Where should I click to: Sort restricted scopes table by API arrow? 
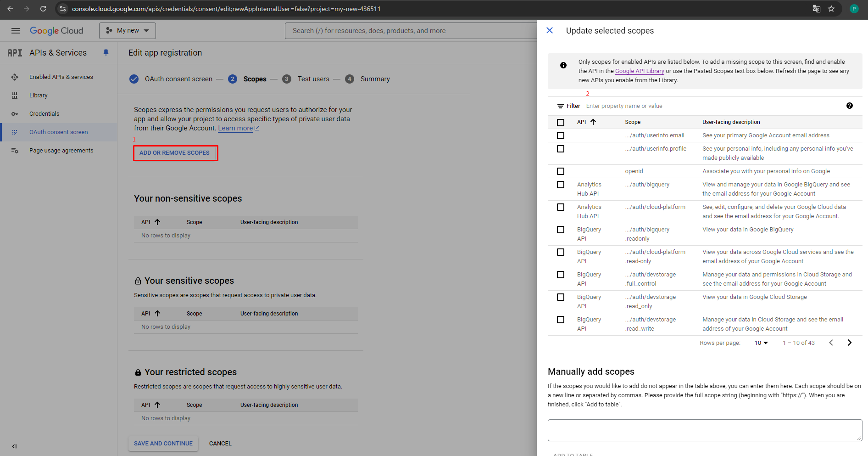tap(157, 405)
